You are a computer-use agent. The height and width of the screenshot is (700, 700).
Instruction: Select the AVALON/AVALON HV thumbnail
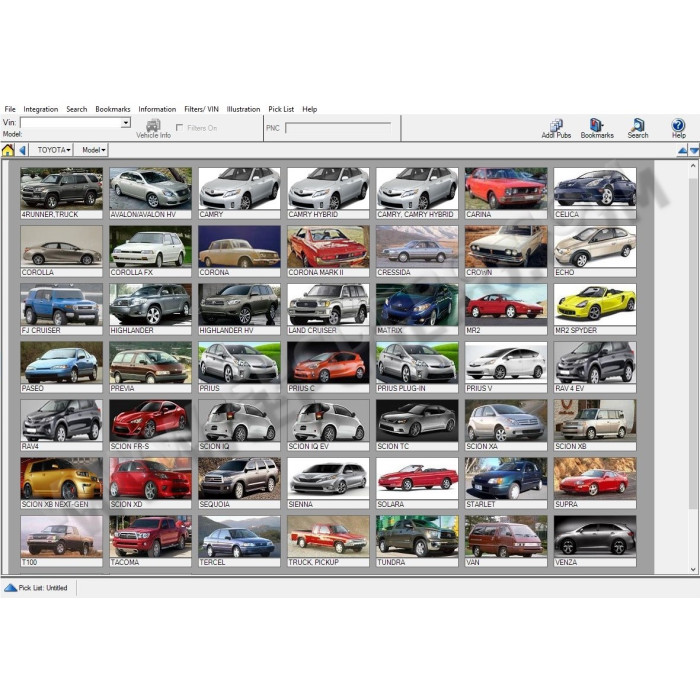point(150,193)
